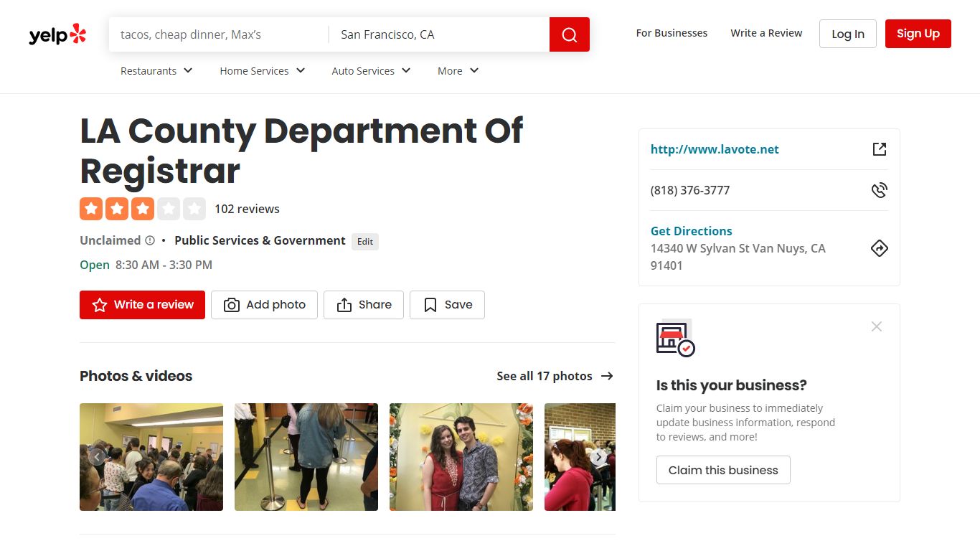Click the previous photo carousel arrow
Screen dimensions: 980x551
pos(97,457)
